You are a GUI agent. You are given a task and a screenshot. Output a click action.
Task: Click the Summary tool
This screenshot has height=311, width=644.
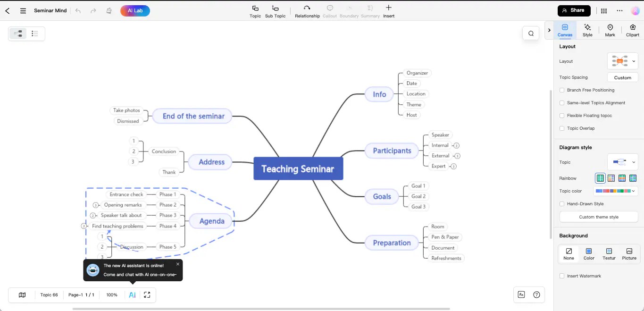point(370,11)
